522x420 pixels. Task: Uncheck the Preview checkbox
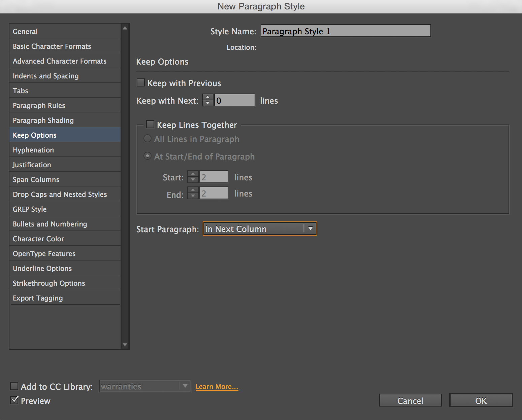[14, 400]
